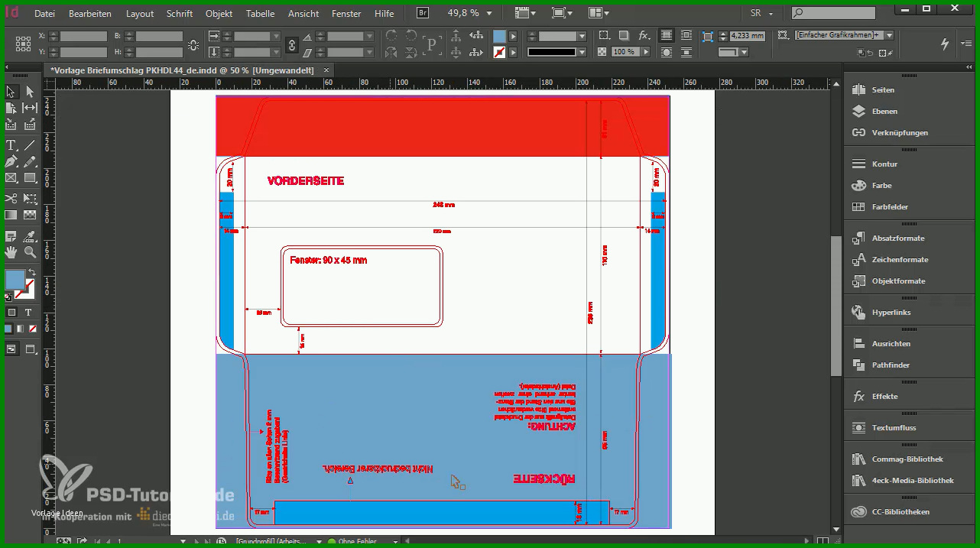Select the Rectangle Frame tool
The height and width of the screenshot is (548, 980).
(11, 178)
